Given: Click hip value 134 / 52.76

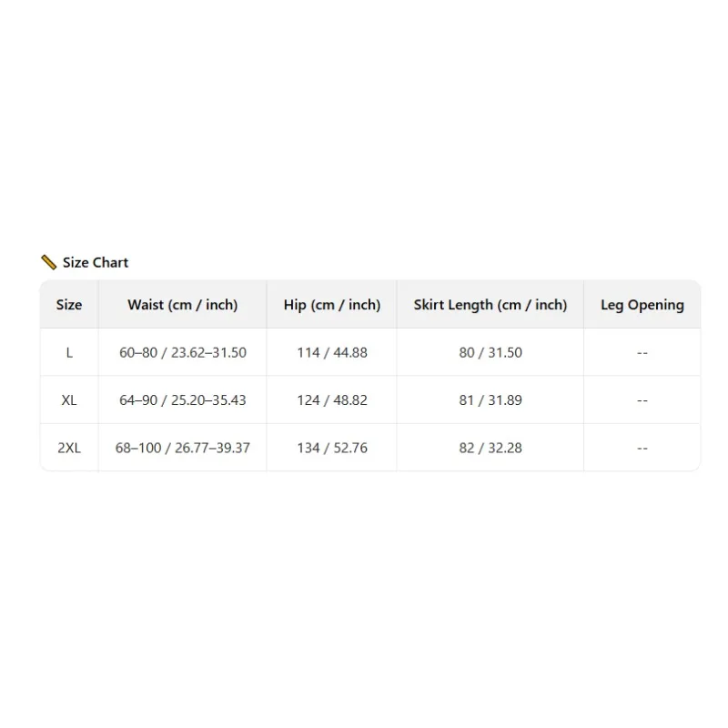Looking at the screenshot, I should (x=332, y=448).
